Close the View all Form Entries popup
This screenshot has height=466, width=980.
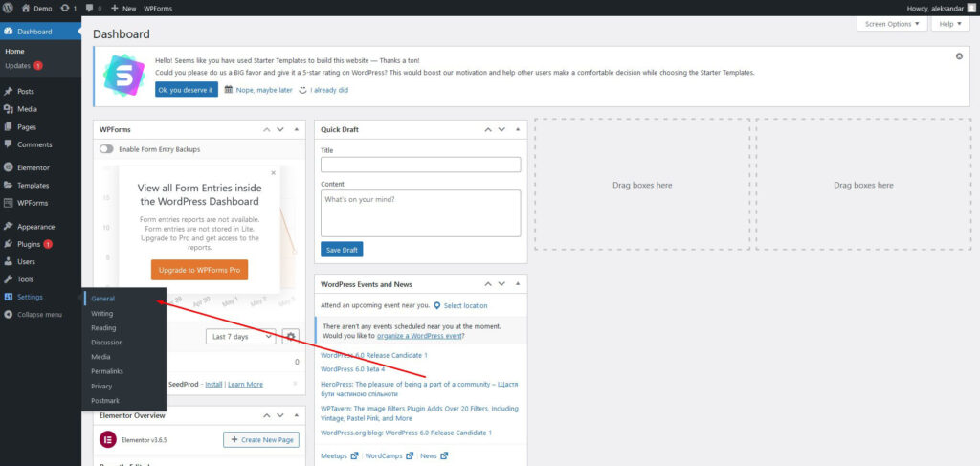(x=273, y=173)
